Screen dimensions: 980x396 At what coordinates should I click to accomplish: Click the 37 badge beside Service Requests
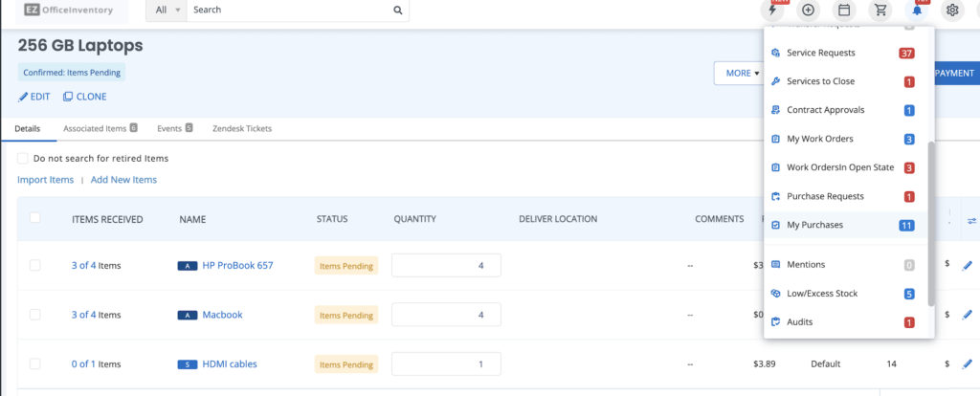907,54
